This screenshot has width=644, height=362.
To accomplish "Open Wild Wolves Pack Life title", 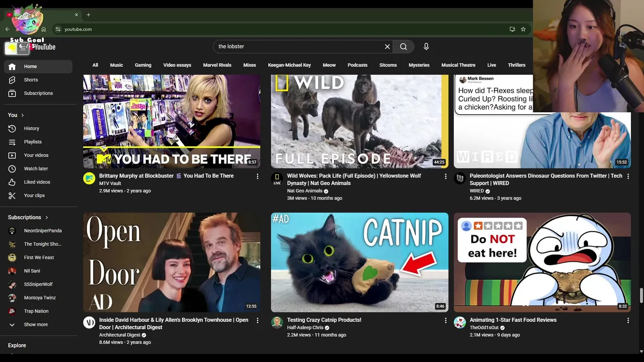I will [354, 179].
